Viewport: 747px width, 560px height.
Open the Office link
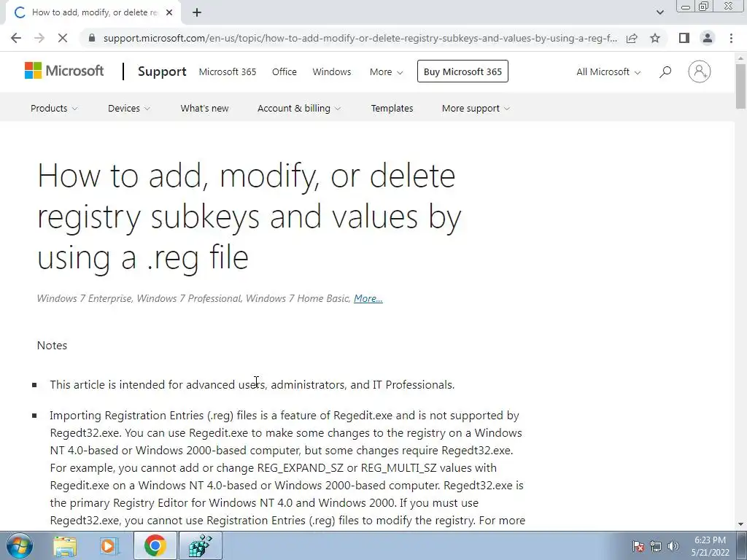[x=285, y=71]
